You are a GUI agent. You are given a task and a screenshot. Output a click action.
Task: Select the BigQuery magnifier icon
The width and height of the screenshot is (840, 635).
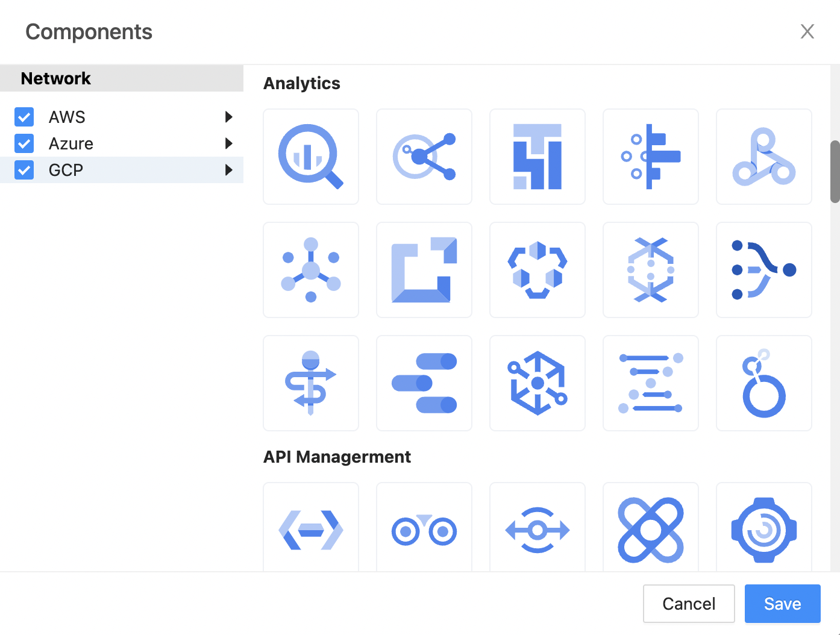tap(311, 157)
